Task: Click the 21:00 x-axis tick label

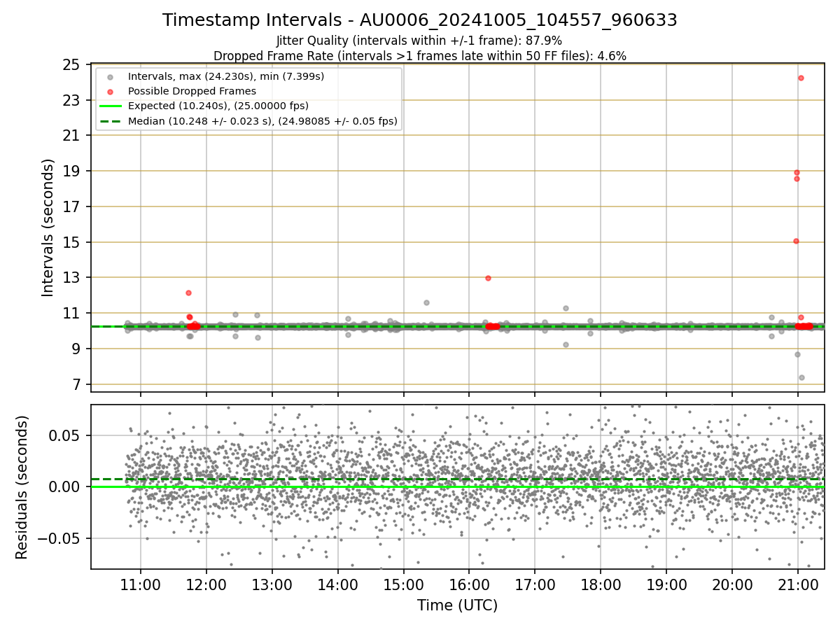Action: click(798, 586)
